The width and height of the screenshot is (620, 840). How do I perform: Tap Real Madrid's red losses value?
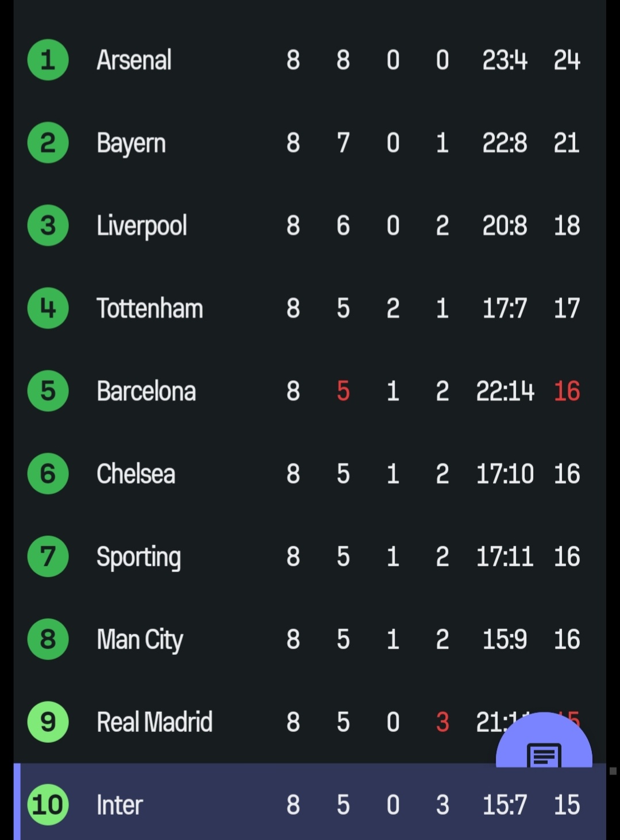coord(442,722)
